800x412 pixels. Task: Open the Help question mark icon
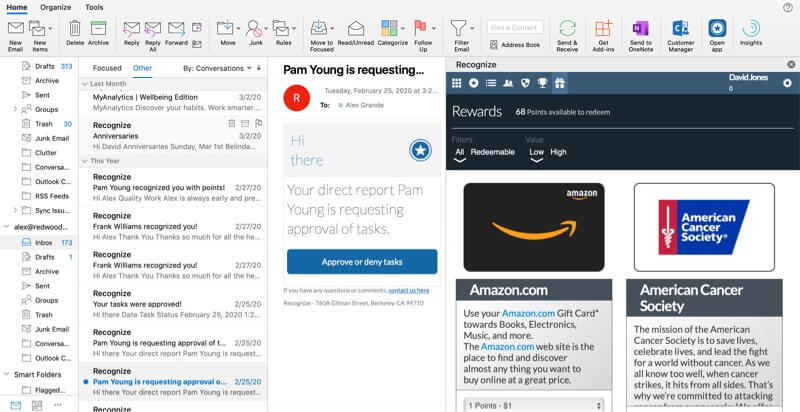788,7
